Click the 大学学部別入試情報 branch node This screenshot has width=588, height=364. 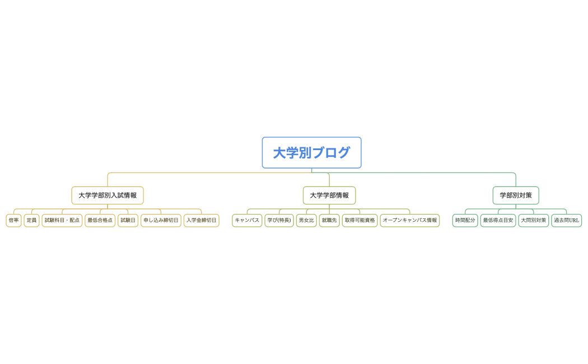[x=107, y=195]
